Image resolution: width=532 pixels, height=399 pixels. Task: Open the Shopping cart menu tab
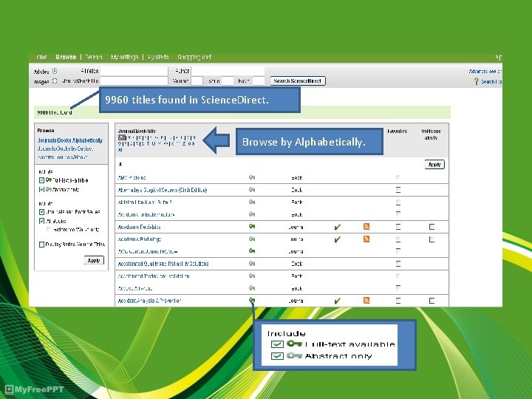pyautogui.click(x=194, y=57)
